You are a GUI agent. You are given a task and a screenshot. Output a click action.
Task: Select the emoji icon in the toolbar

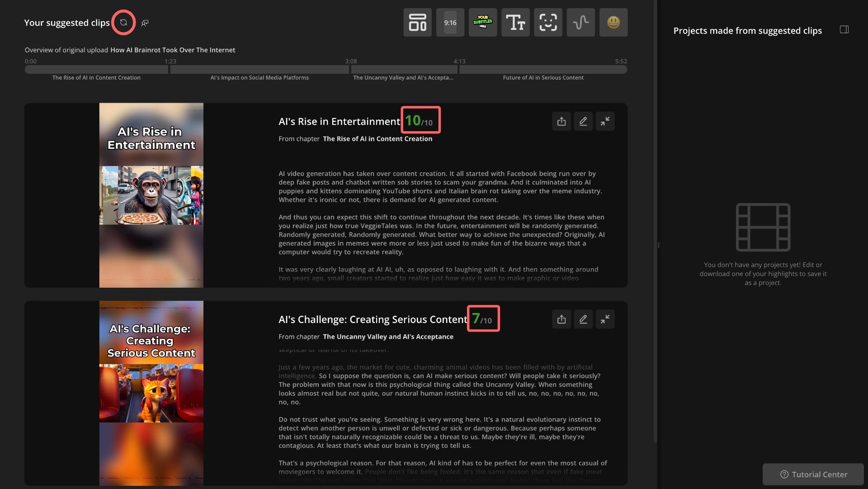pos(614,22)
